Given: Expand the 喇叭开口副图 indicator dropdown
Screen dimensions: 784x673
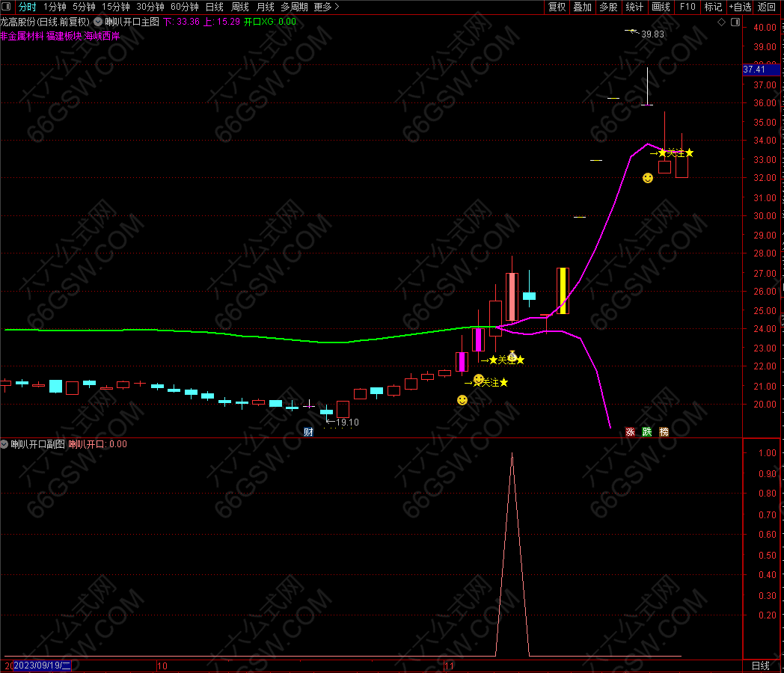Looking at the screenshot, I should click(x=4, y=444).
